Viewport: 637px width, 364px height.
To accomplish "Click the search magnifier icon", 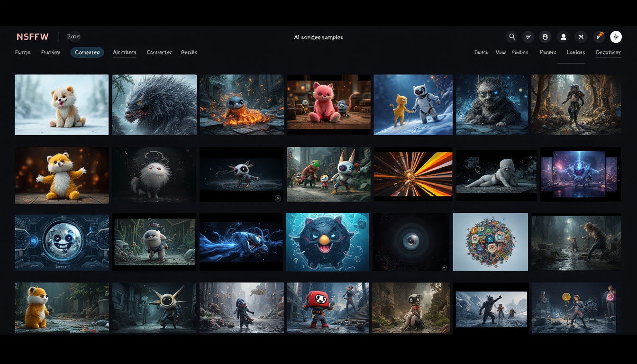I will click(x=512, y=37).
